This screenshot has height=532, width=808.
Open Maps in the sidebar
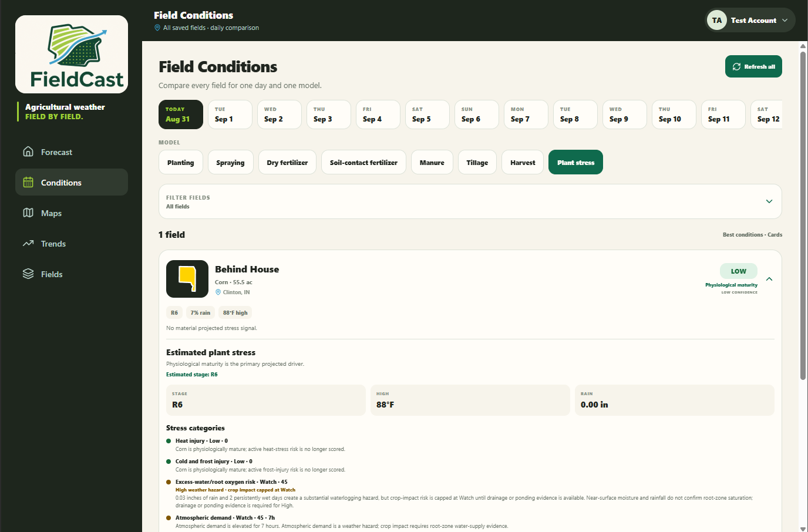pyautogui.click(x=72, y=213)
